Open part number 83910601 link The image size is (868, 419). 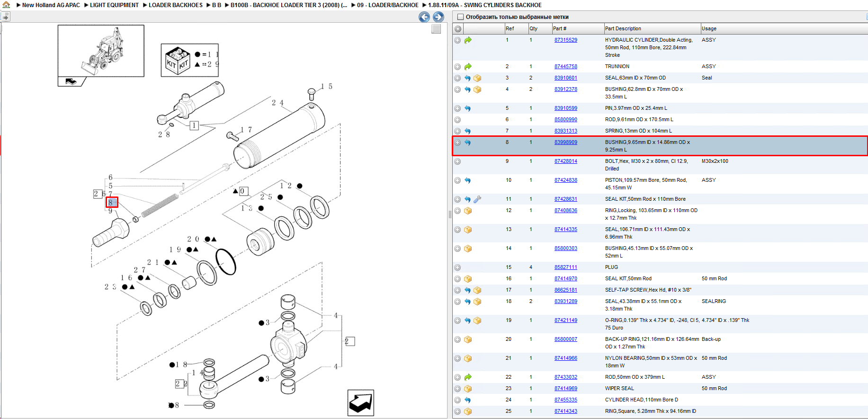coord(566,78)
